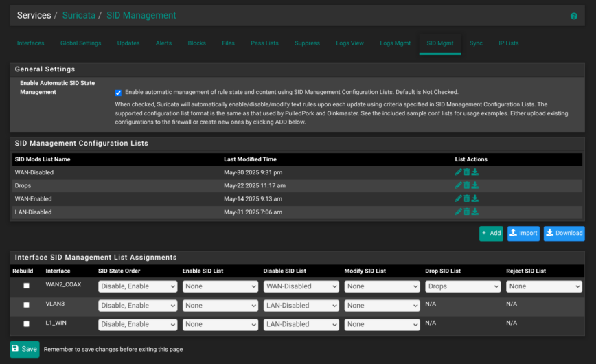This screenshot has height=364, width=596.
Task: Open SID State Order dropdown for L1_WIN
Action: click(x=137, y=324)
